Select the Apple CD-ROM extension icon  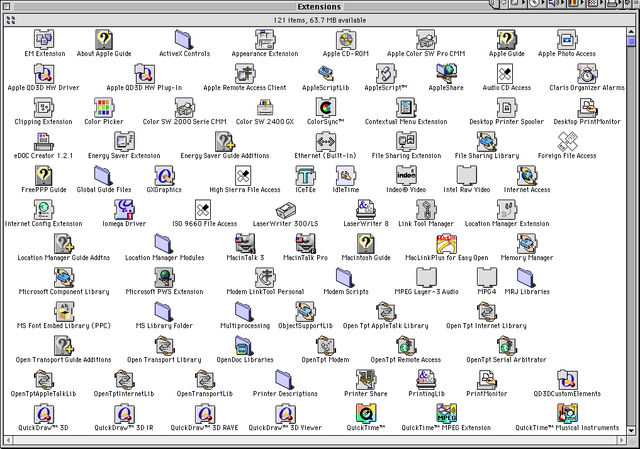(x=346, y=39)
